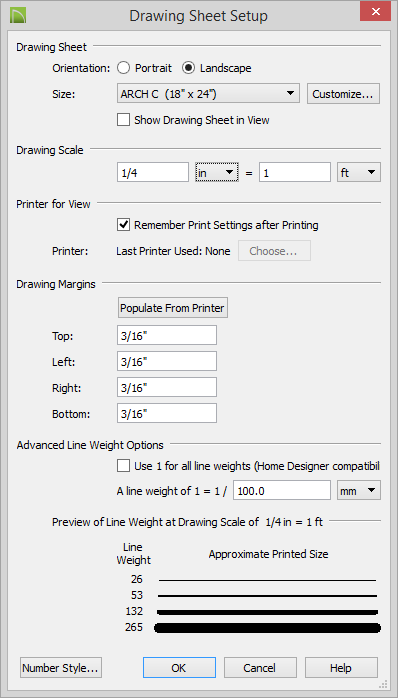The width and height of the screenshot is (398, 698).
Task: Select Landscape orientation
Action: [x=188, y=68]
